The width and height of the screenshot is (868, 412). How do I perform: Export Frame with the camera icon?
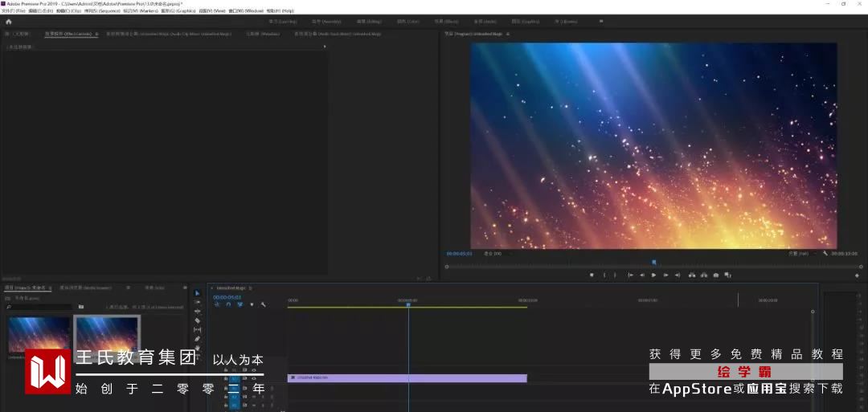716,275
